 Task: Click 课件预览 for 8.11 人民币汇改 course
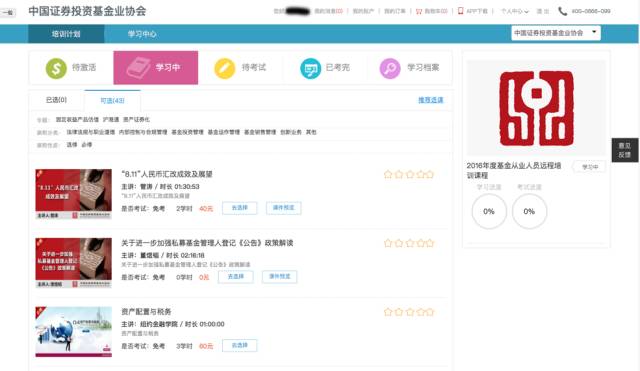[284, 208]
